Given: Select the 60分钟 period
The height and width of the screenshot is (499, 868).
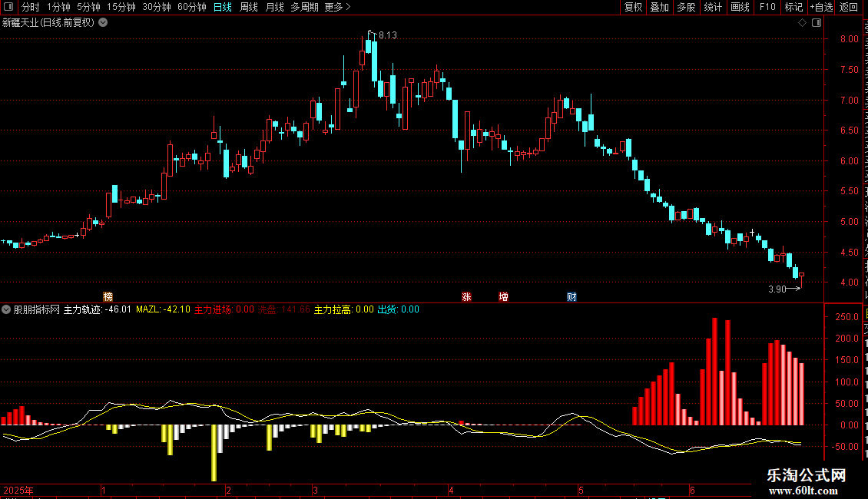Looking at the screenshot, I should [191, 7].
